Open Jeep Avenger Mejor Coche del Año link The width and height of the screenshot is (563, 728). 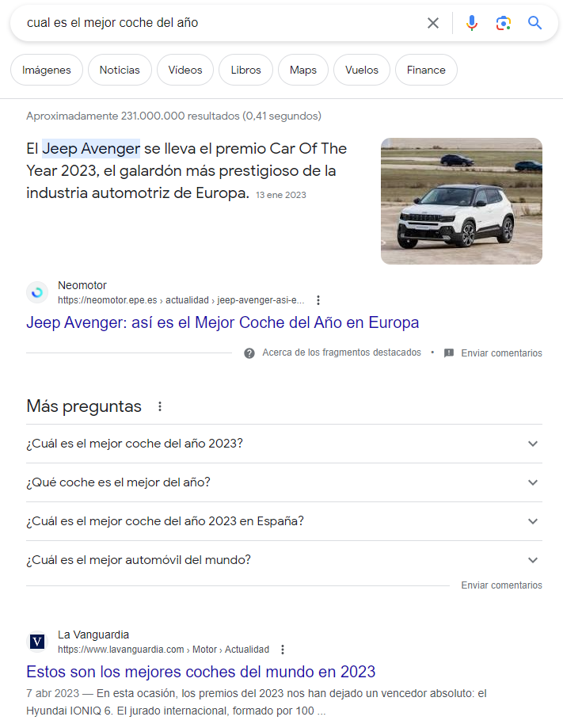tap(223, 322)
